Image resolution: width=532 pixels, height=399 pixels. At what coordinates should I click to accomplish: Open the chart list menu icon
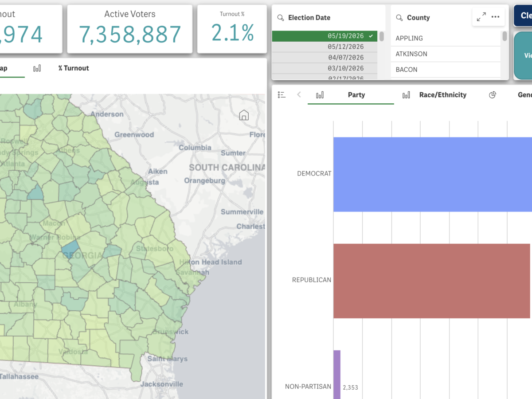tap(282, 95)
